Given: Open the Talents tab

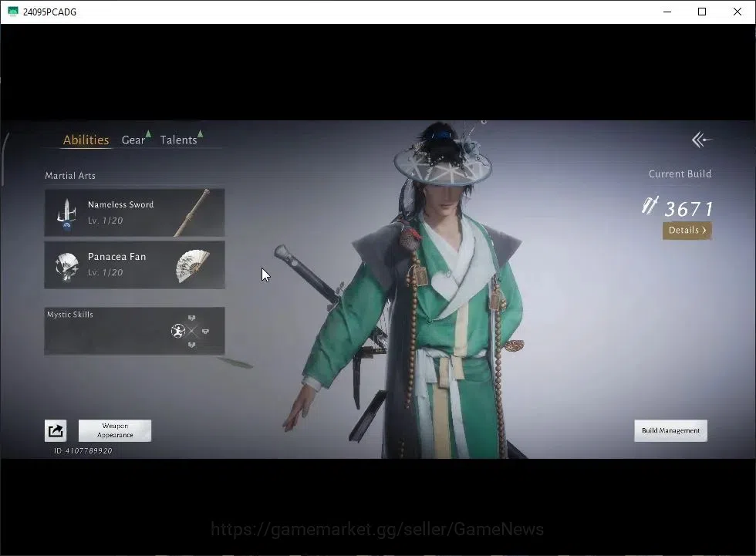Looking at the screenshot, I should pos(178,140).
